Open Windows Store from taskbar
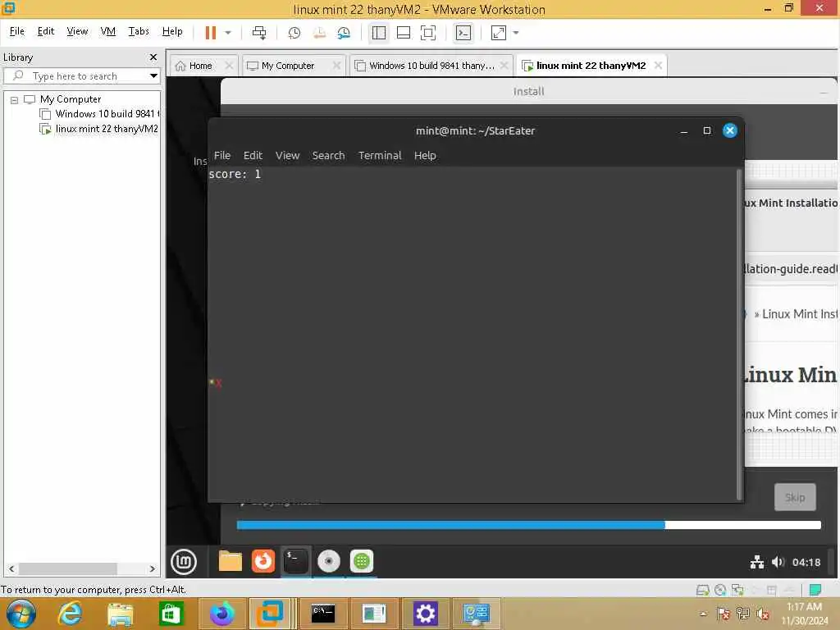 click(x=171, y=614)
